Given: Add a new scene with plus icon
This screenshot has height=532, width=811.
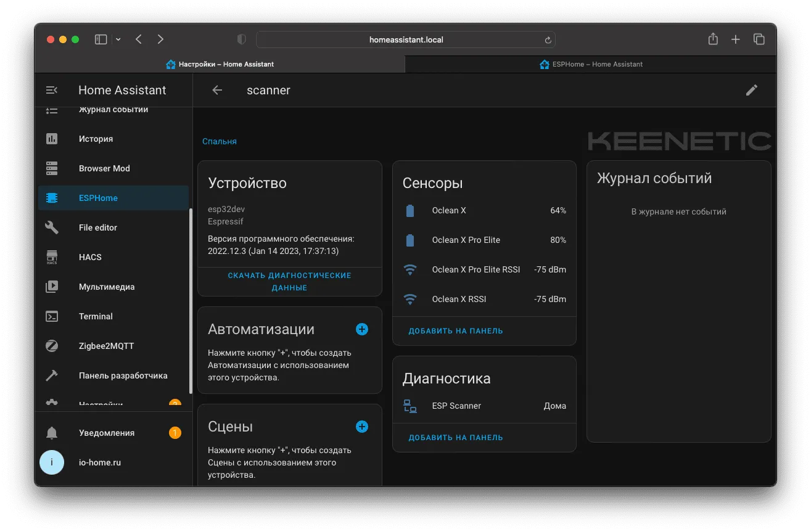Looking at the screenshot, I should 362,427.
